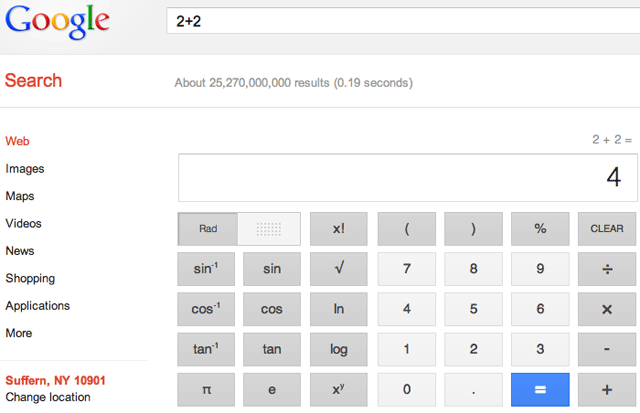This screenshot has height=413, width=640.
Task: Click the division operator key
Action: pos(606,269)
